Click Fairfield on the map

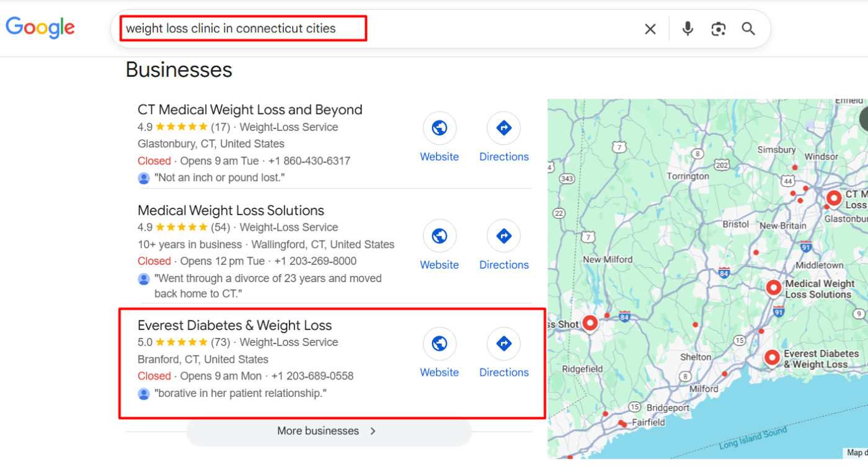(649, 422)
